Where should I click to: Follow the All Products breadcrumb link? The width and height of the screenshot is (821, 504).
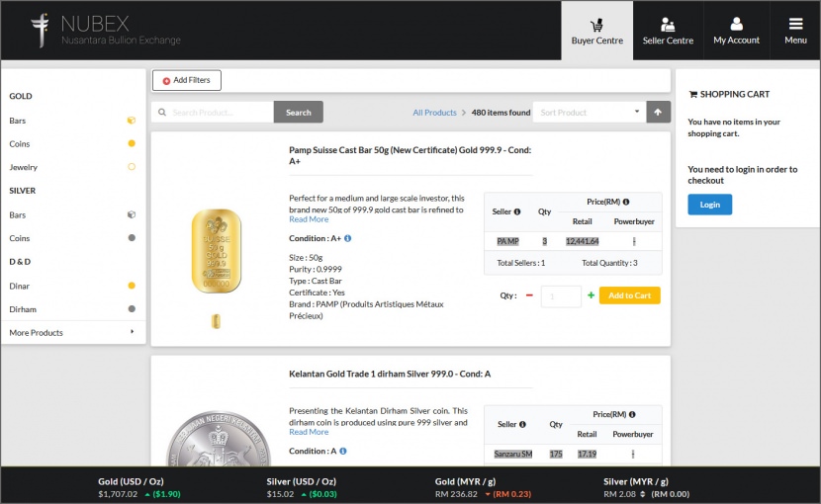[434, 113]
